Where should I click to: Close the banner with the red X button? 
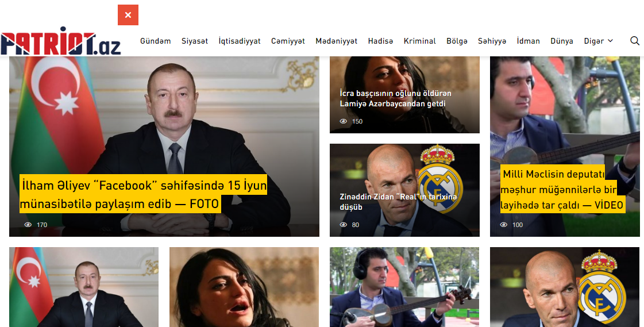tap(128, 15)
